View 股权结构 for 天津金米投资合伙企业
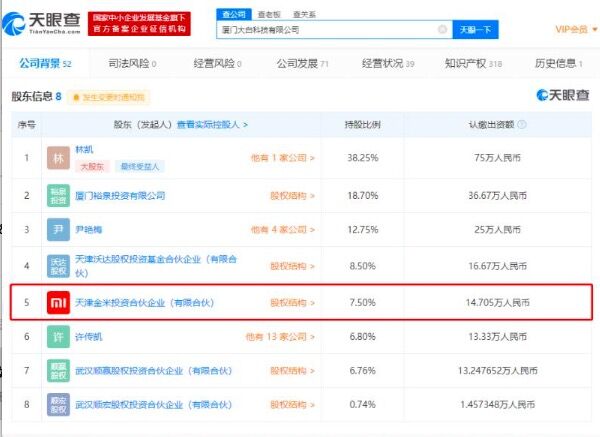This screenshot has height=437, width=600. tap(292, 303)
